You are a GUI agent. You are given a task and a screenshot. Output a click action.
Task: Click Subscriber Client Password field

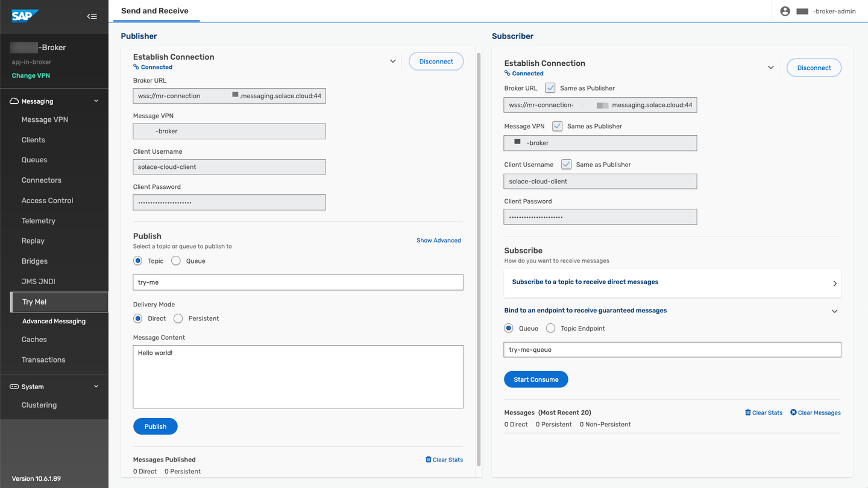pos(600,217)
